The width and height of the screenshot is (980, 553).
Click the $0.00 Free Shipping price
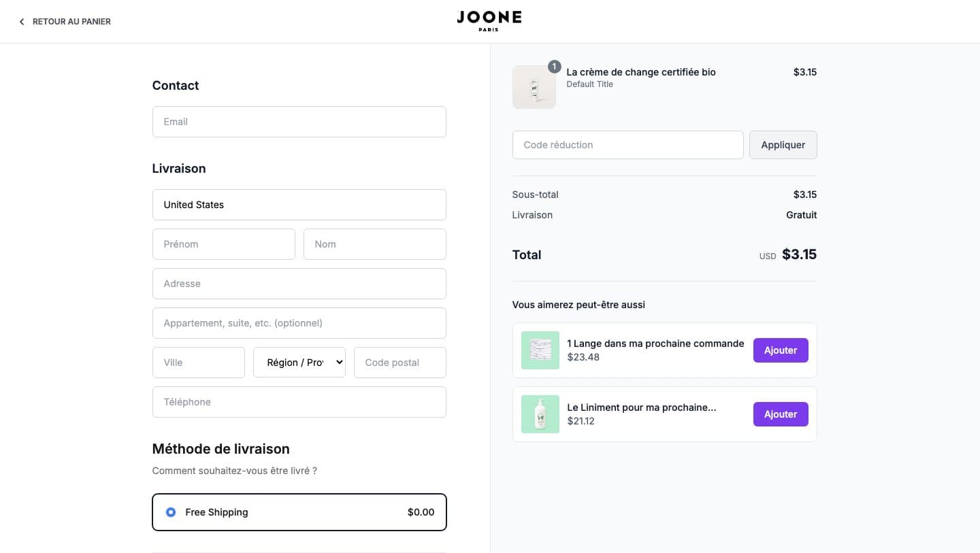point(421,512)
